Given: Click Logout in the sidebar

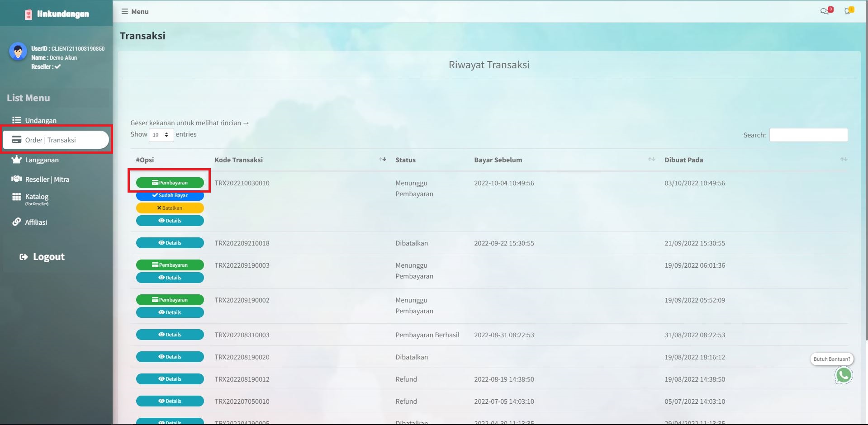Looking at the screenshot, I should click(x=48, y=257).
